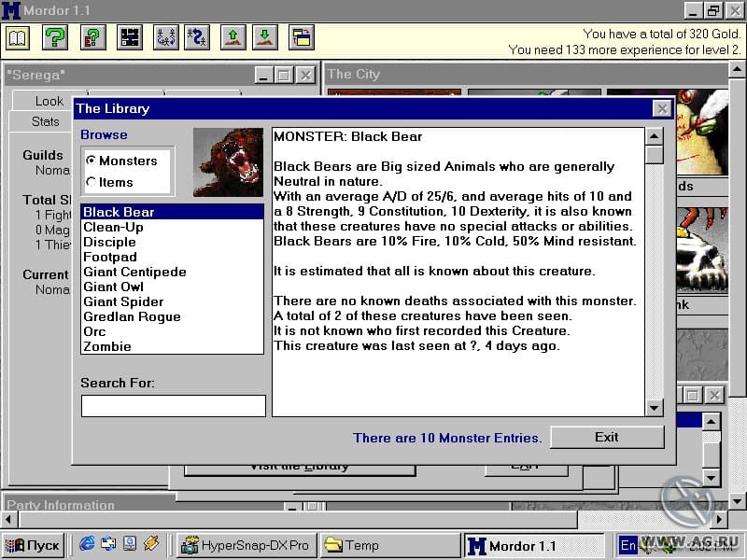
Task: Open the dungeon automap toolbar icon
Action: tap(130, 37)
